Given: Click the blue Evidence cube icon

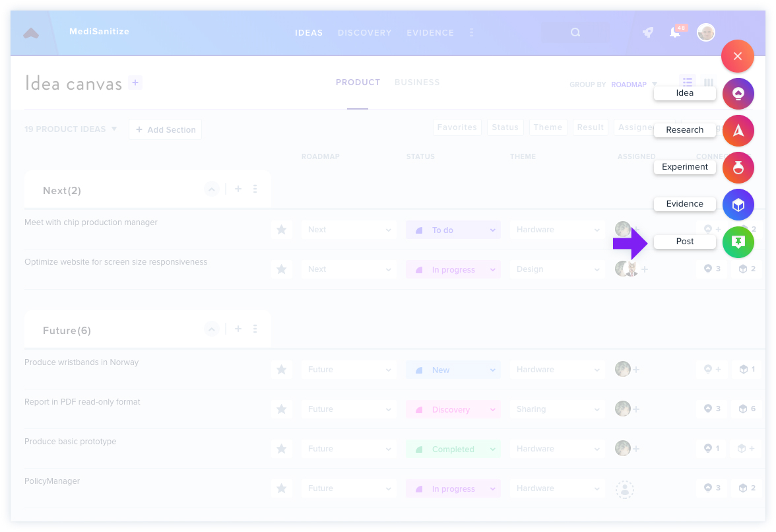Looking at the screenshot, I should (x=738, y=205).
